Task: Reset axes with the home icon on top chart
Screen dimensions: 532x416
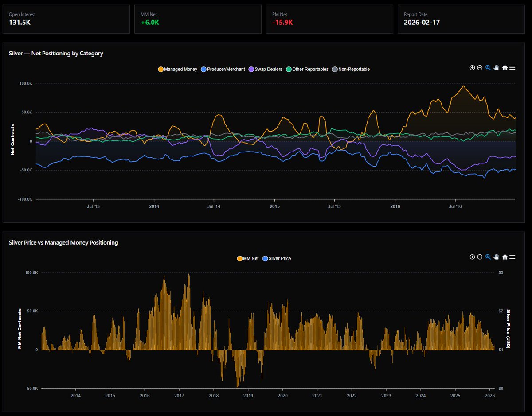Action: 505,67
